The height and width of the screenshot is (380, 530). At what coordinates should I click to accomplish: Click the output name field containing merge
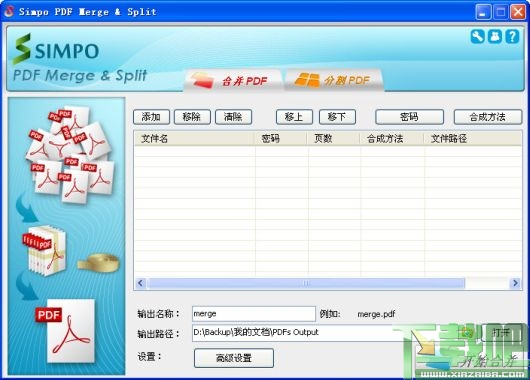tap(254, 314)
